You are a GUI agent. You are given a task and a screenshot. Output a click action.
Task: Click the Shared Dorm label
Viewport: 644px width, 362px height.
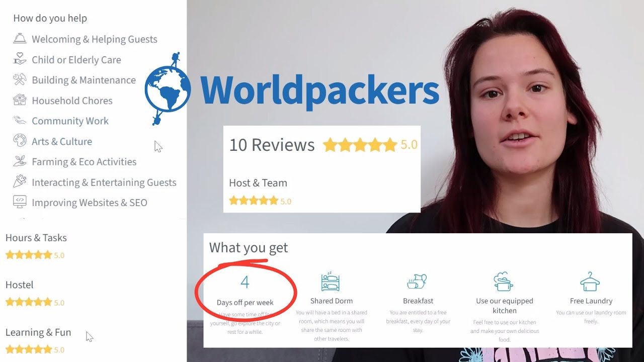(332, 301)
